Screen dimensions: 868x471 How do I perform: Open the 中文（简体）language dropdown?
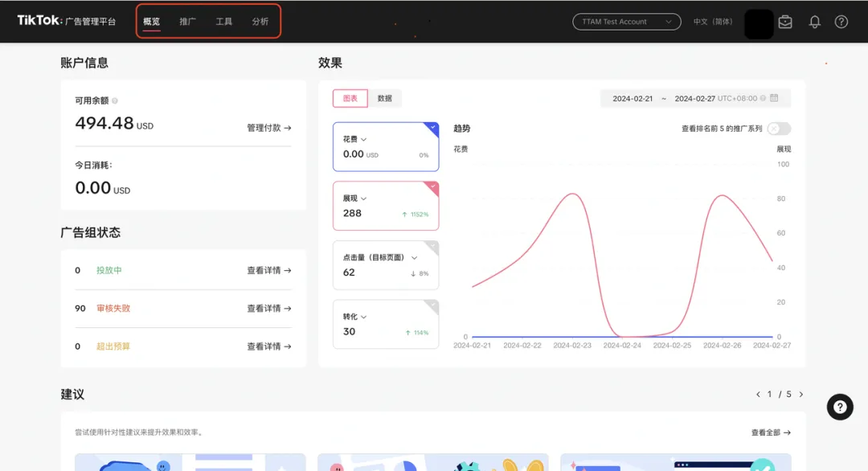point(712,22)
